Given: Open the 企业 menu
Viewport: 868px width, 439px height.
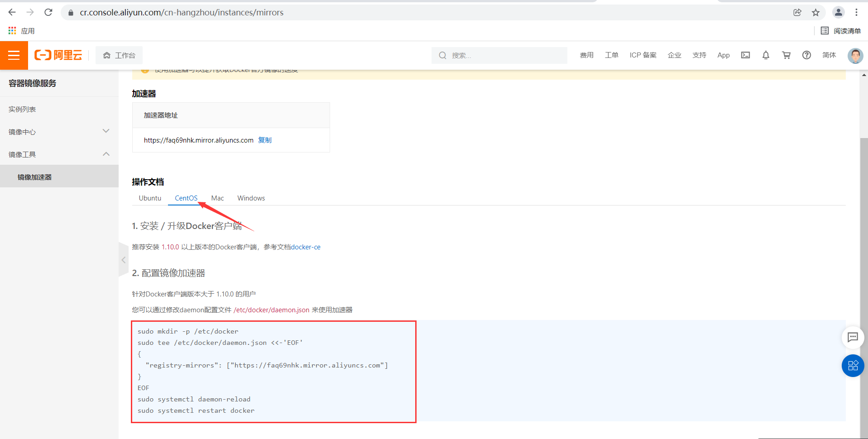Looking at the screenshot, I should [x=674, y=55].
